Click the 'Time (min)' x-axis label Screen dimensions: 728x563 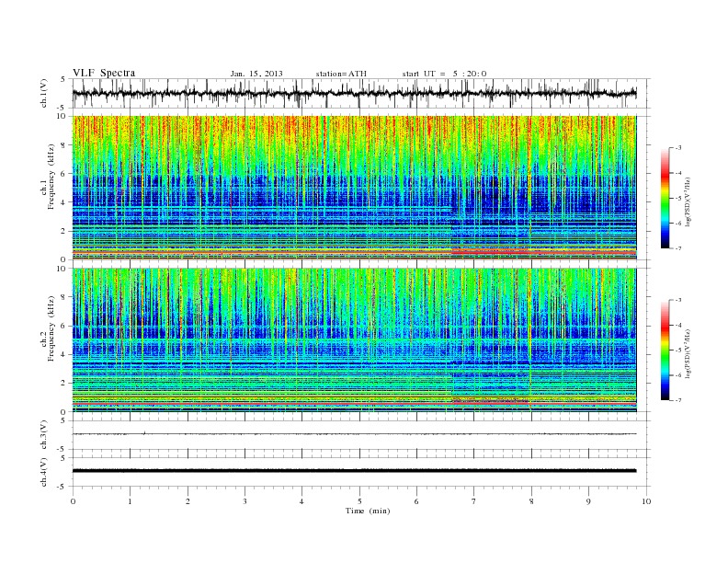[x=368, y=511]
